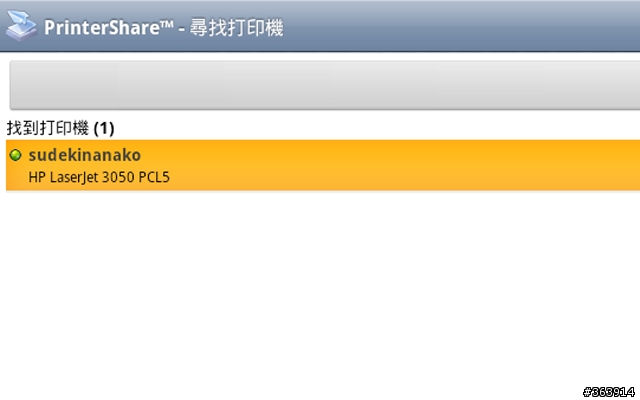Viewport: 640px width, 400px height.
Task: Choose the HP LaserJet 3050 PCL5 line
Action: click(99, 177)
